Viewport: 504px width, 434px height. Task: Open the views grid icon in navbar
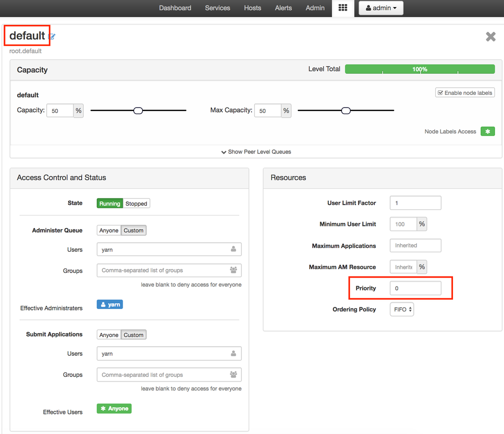343,8
